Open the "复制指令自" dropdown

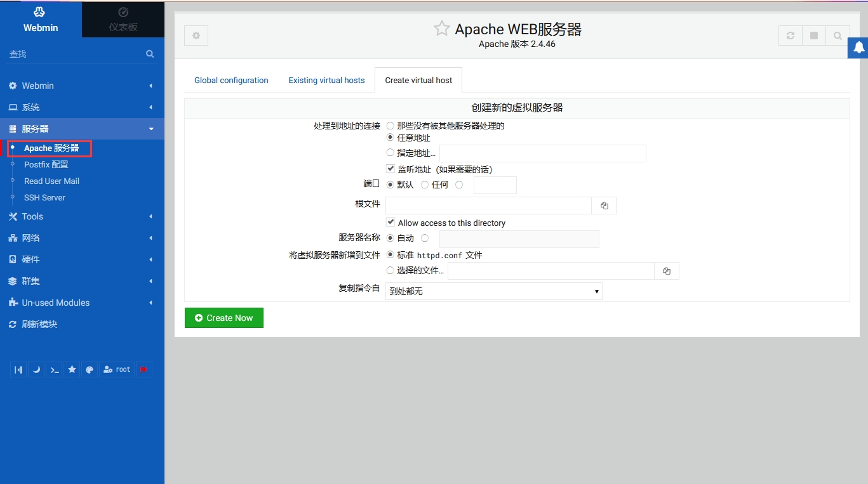(x=493, y=291)
